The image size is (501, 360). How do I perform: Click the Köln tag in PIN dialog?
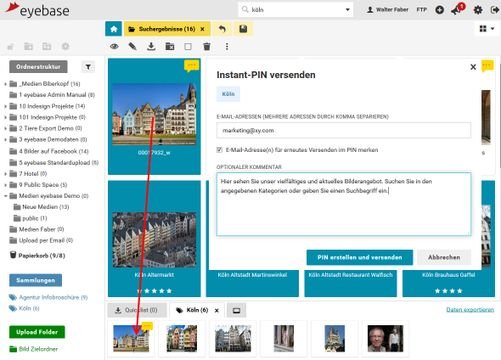point(228,94)
